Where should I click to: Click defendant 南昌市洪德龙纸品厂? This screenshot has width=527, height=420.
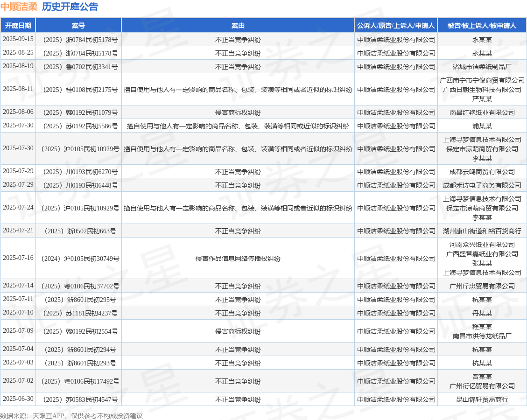point(482,336)
